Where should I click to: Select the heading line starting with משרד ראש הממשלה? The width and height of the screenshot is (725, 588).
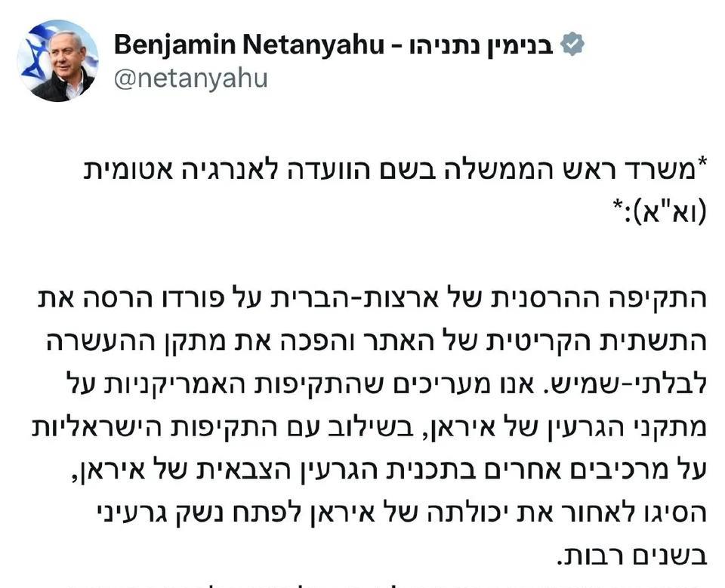point(396,171)
